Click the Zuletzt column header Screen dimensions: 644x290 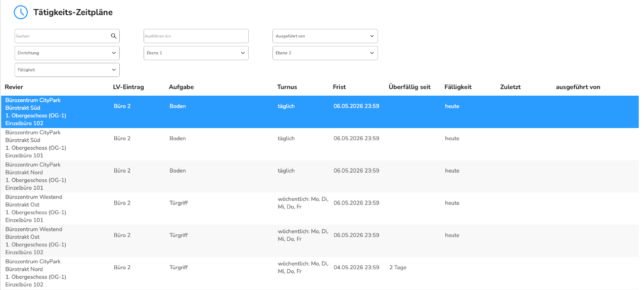510,87
